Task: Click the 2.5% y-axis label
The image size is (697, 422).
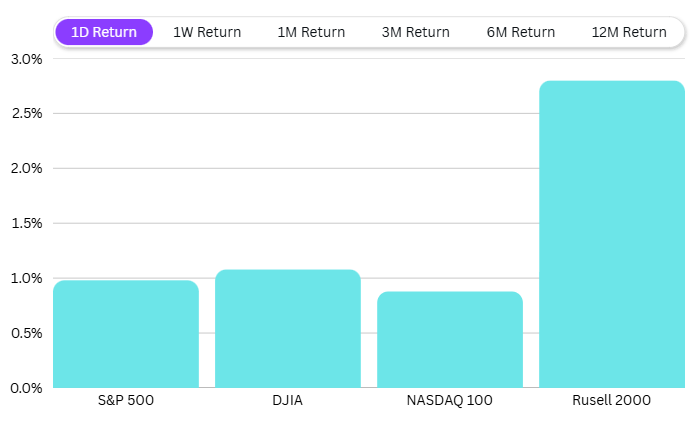Action: click(x=27, y=113)
